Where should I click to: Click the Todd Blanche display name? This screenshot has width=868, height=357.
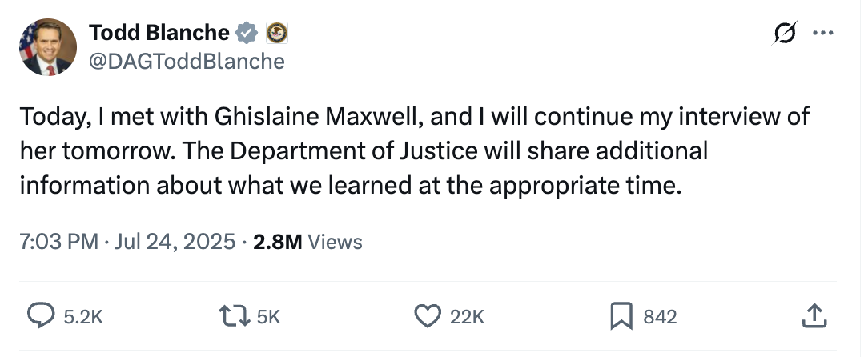(159, 33)
